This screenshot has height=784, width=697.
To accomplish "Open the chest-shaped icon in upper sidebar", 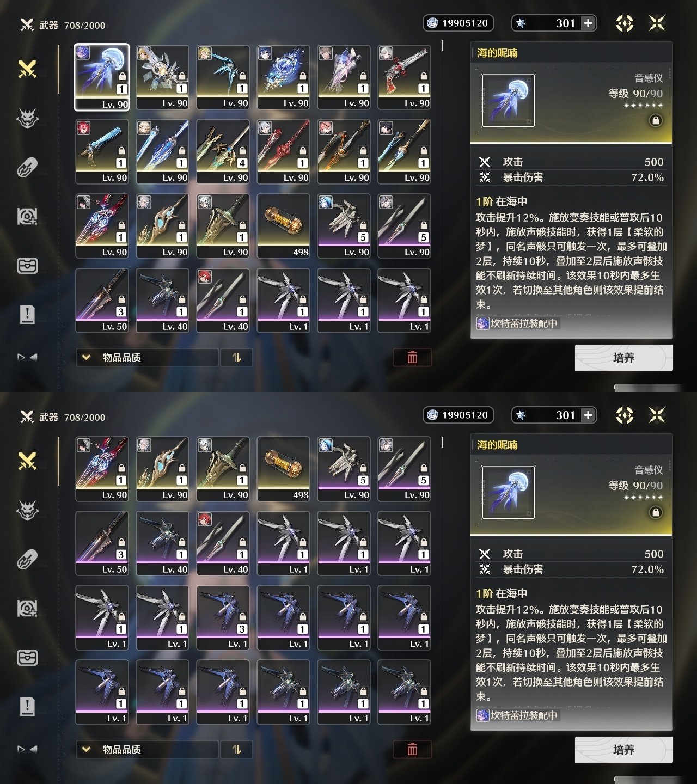I will pos(27,266).
